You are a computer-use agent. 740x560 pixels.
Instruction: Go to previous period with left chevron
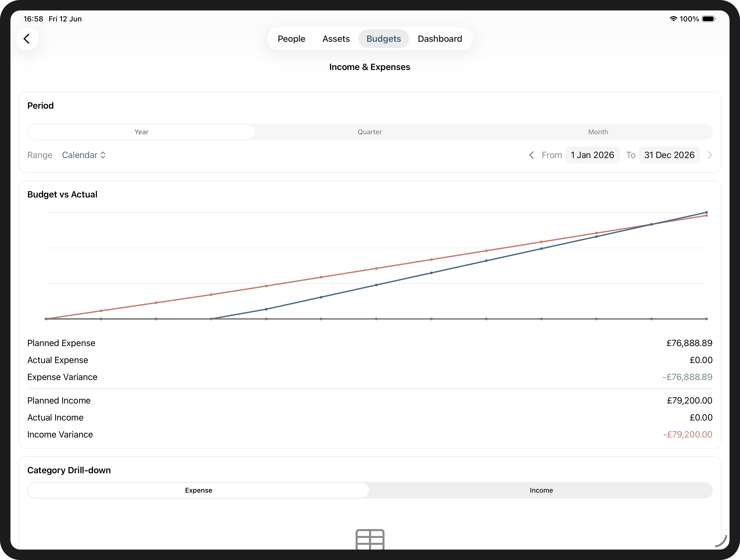pyautogui.click(x=531, y=155)
